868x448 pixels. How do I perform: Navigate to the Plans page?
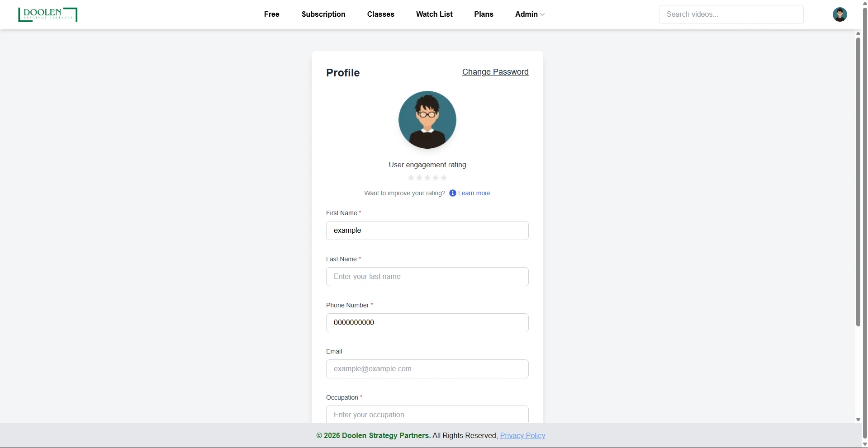click(484, 14)
